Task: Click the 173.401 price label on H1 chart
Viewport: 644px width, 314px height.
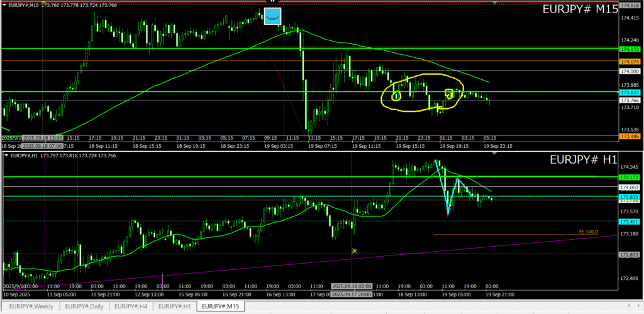Action: point(630,221)
